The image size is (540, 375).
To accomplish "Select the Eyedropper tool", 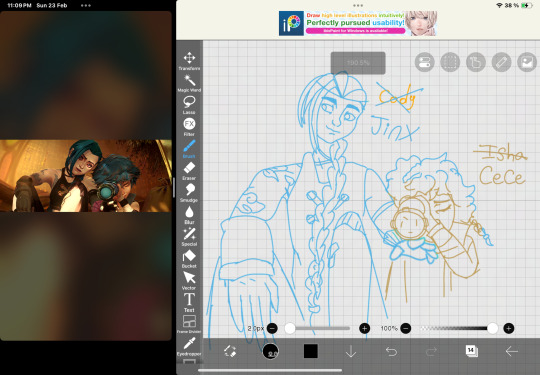I will coord(189,346).
